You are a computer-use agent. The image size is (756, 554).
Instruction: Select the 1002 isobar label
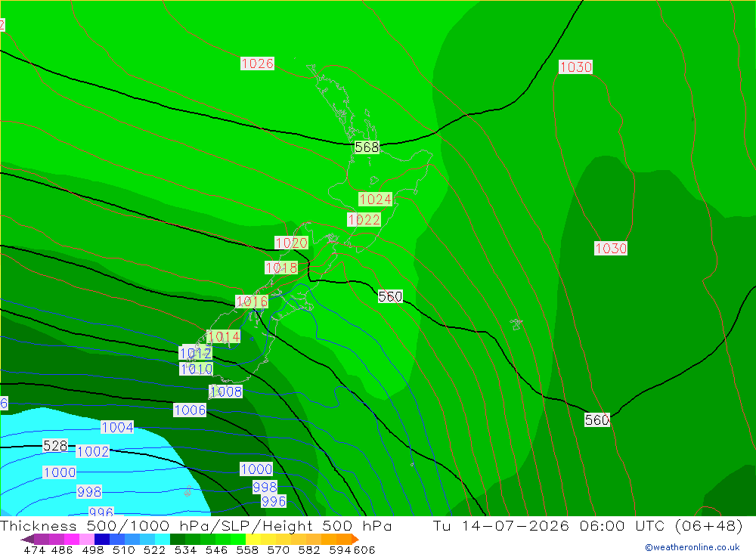(92, 451)
